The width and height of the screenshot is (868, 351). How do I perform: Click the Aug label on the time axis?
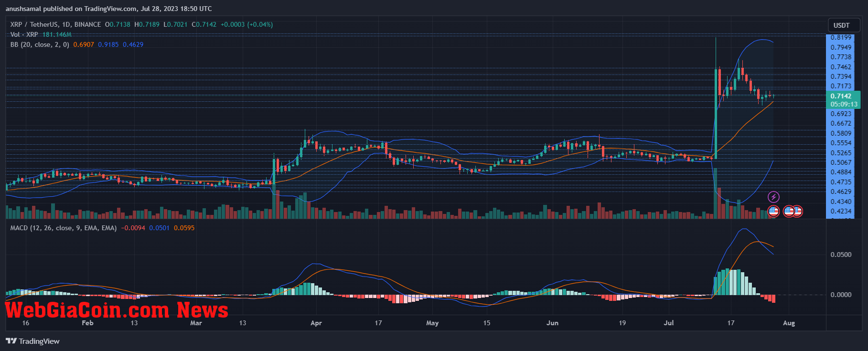(x=789, y=323)
